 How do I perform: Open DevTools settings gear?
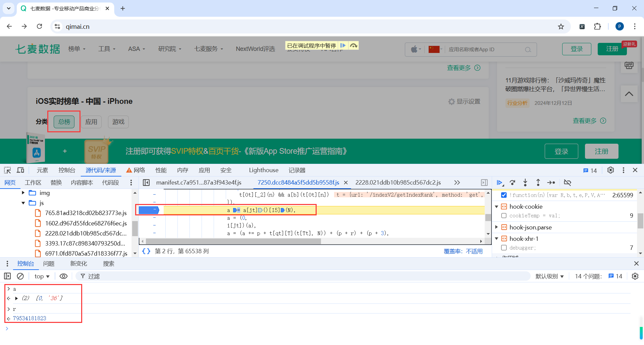click(x=610, y=170)
